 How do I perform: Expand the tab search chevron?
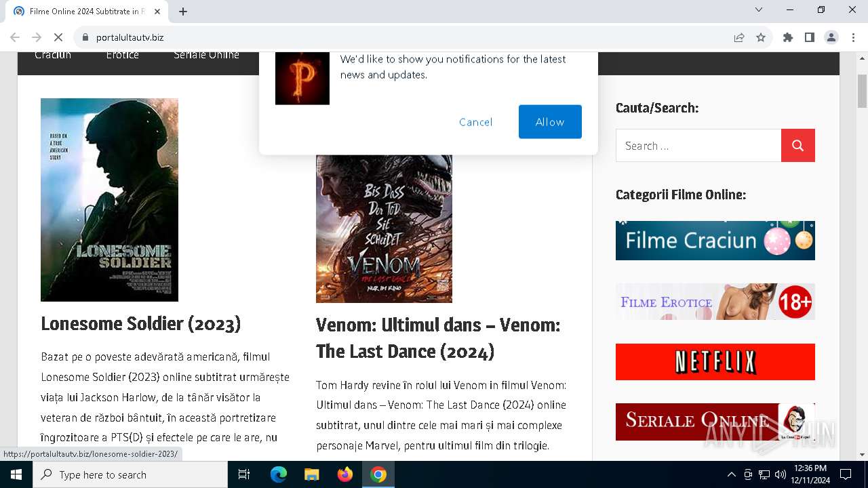[x=759, y=9]
